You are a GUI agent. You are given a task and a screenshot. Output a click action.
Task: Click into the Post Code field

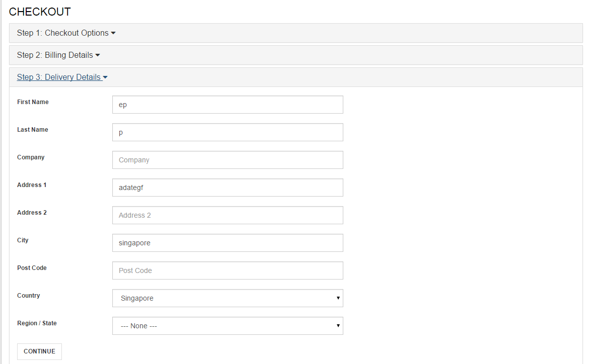tap(228, 270)
